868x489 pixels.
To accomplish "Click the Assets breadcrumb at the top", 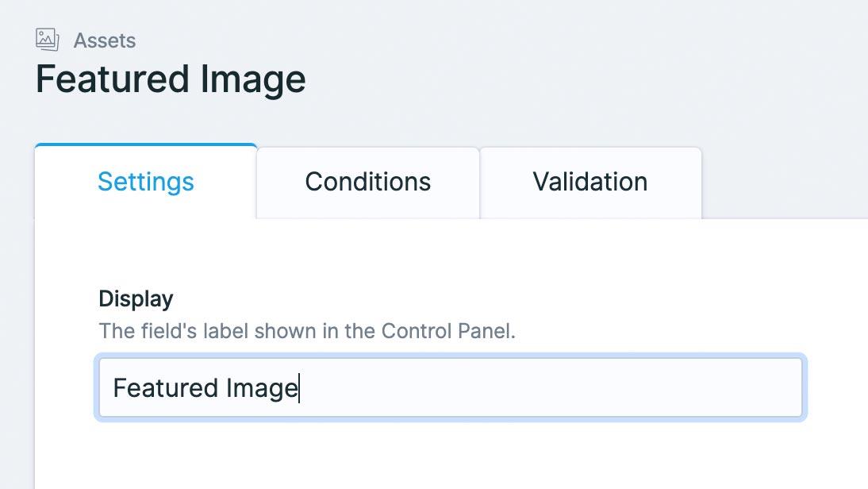I will [x=105, y=40].
